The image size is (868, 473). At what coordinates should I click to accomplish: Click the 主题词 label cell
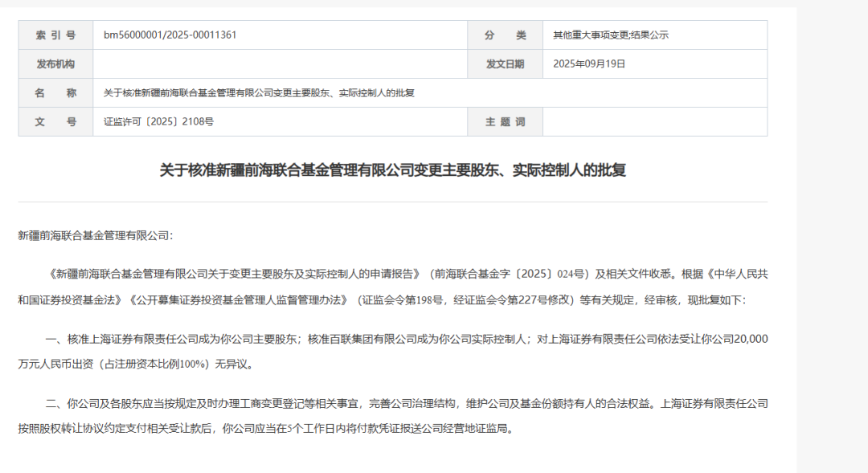pyautogui.click(x=505, y=122)
